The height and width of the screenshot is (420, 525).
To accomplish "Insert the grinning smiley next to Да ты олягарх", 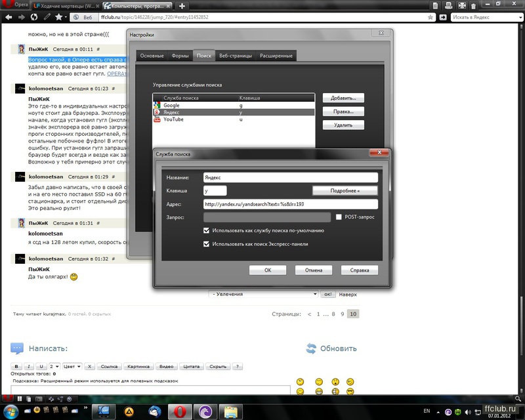I will click(x=73, y=277).
